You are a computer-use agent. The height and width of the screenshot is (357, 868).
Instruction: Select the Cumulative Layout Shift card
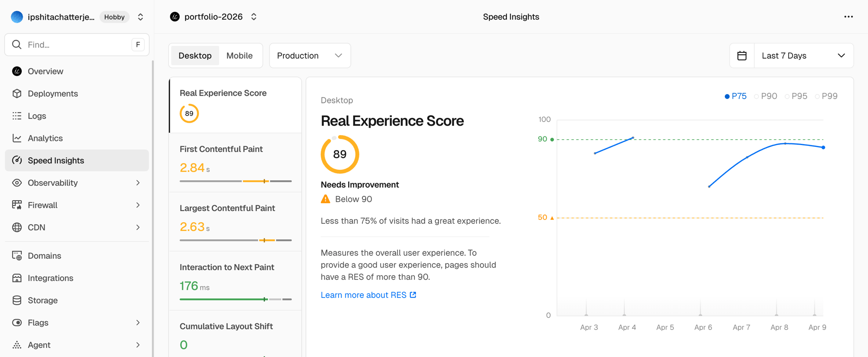[235, 334]
